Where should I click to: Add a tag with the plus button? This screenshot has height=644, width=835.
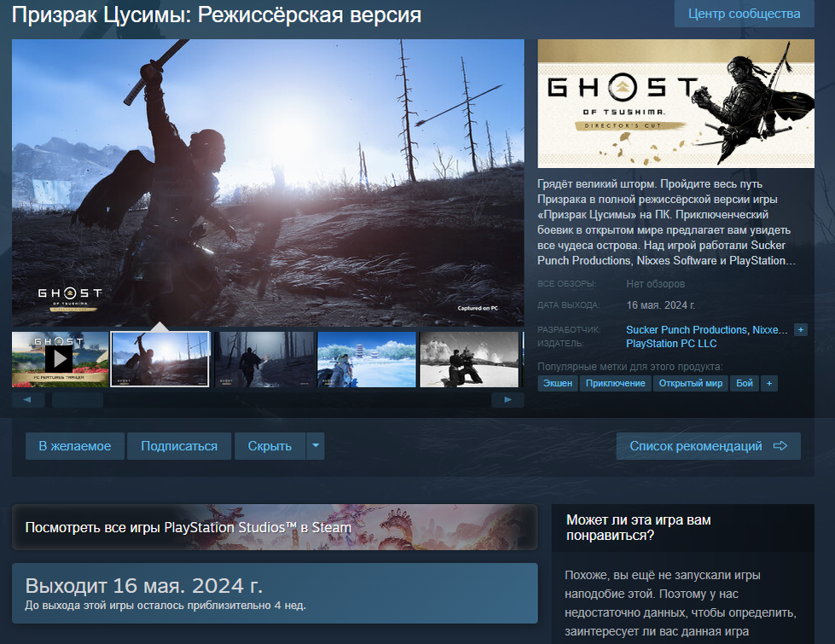pyautogui.click(x=769, y=384)
